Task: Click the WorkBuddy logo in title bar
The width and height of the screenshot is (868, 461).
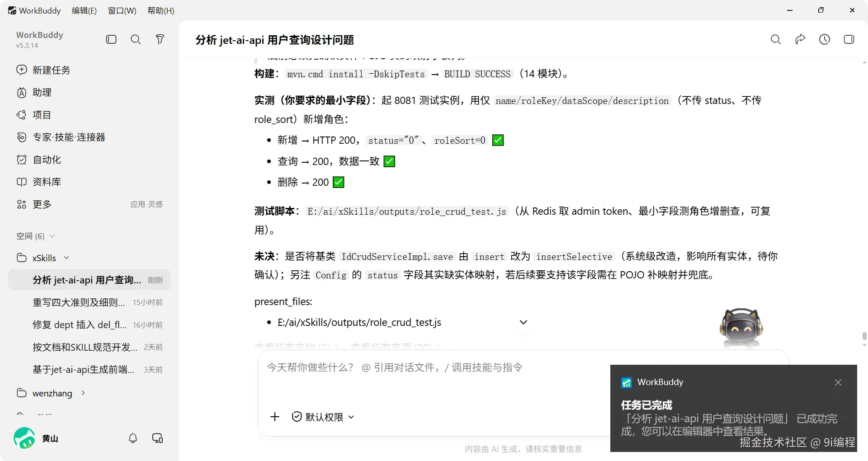Action: [x=12, y=10]
